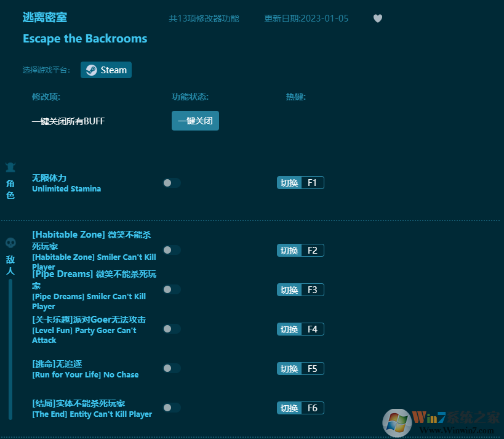Toggle The End Entity Can't Kill Player
Screen dimensions: 504x439
tap(171, 408)
